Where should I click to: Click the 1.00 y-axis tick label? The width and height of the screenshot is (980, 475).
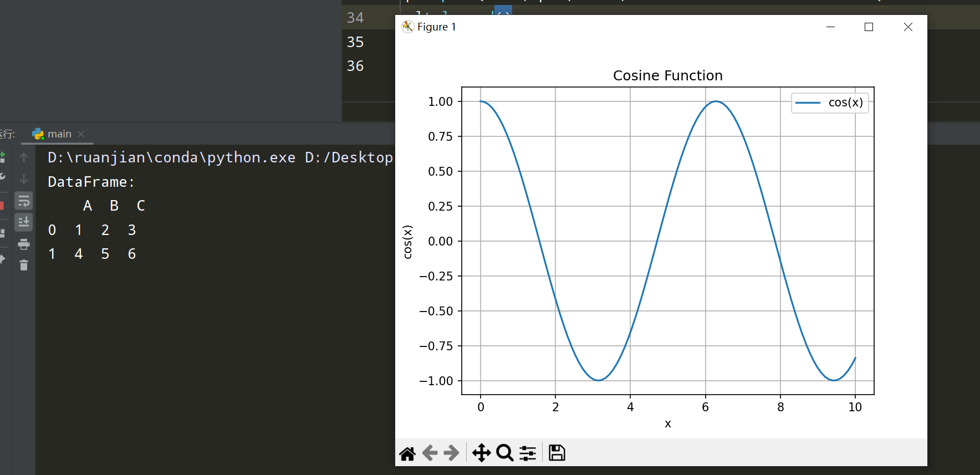click(440, 101)
